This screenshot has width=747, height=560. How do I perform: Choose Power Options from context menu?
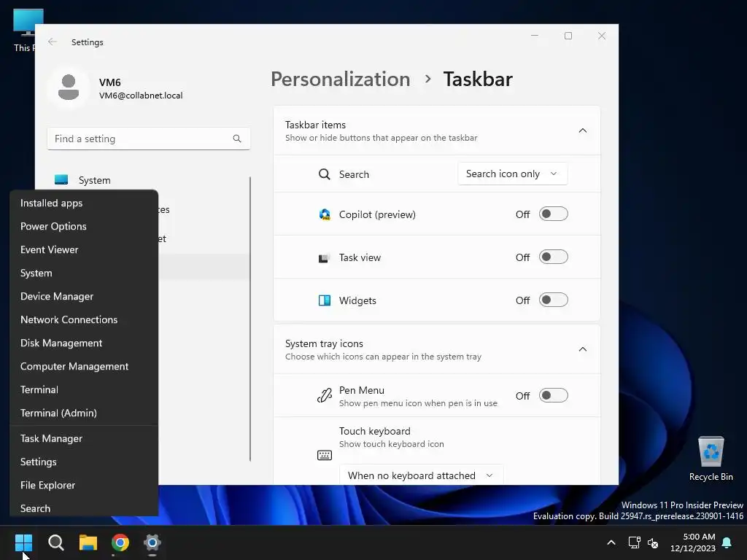(84, 226)
